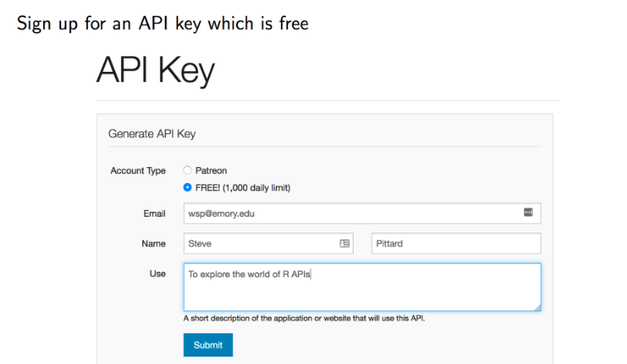Select the FREE! account type radio button

pyautogui.click(x=187, y=188)
